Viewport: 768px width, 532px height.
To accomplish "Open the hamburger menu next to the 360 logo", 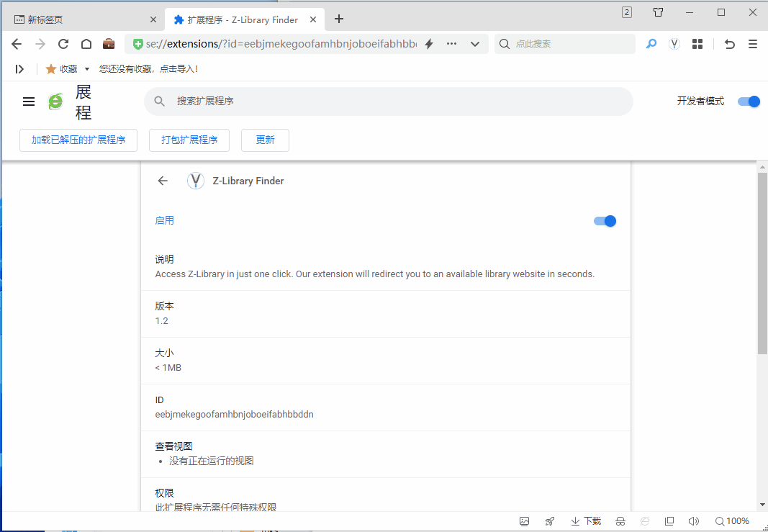I will [x=29, y=102].
